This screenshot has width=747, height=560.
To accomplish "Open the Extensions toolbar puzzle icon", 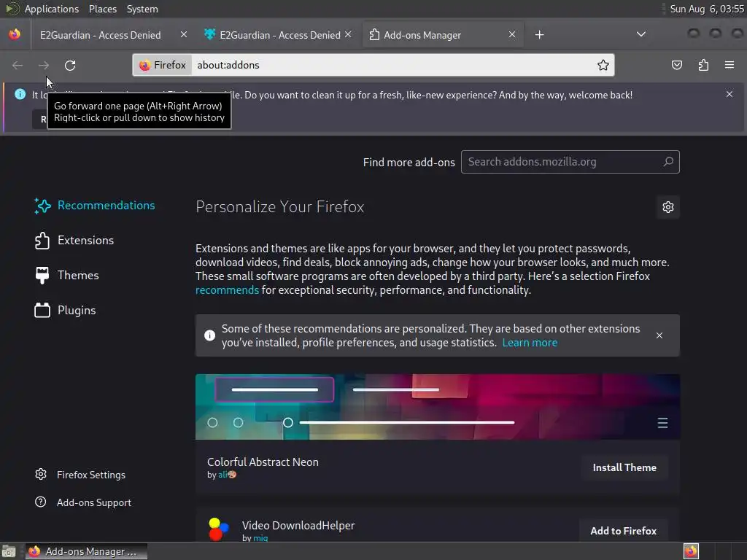I will coord(703,65).
